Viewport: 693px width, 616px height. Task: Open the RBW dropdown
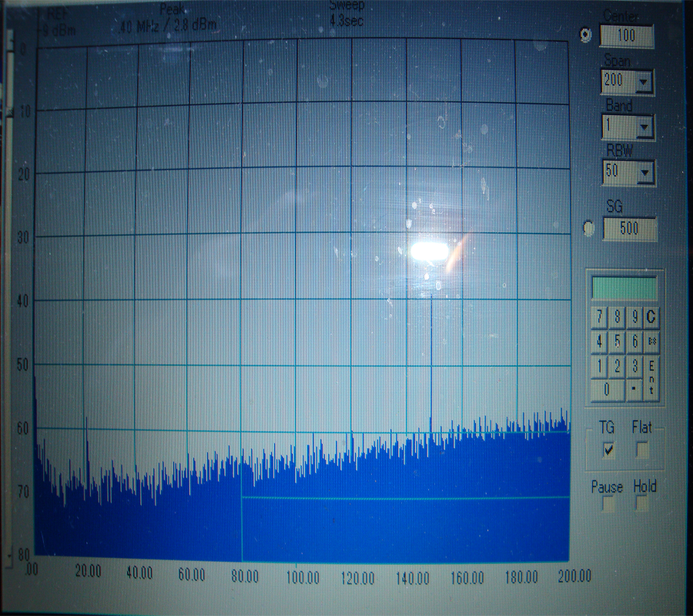(644, 172)
